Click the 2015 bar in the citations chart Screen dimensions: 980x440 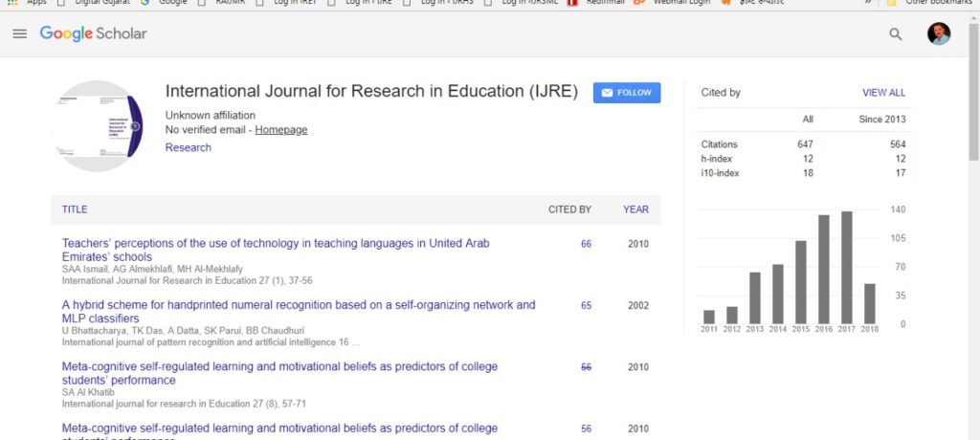[x=801, y=282]
